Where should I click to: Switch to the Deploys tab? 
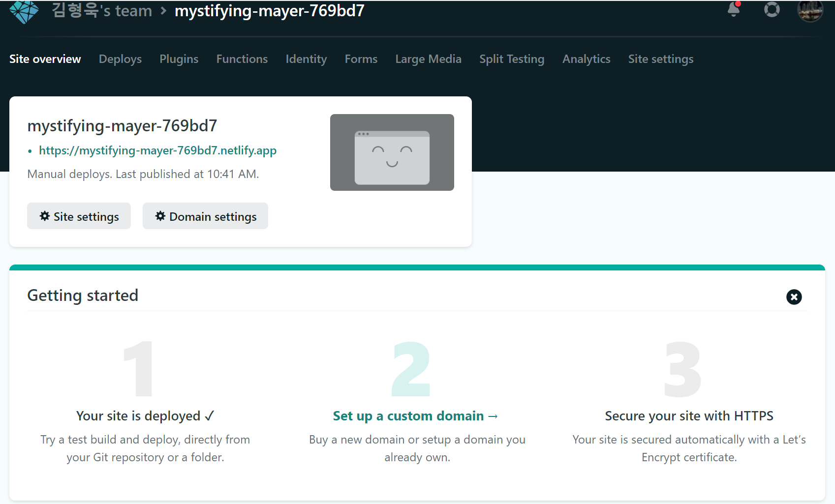click(x=120, y=59)
